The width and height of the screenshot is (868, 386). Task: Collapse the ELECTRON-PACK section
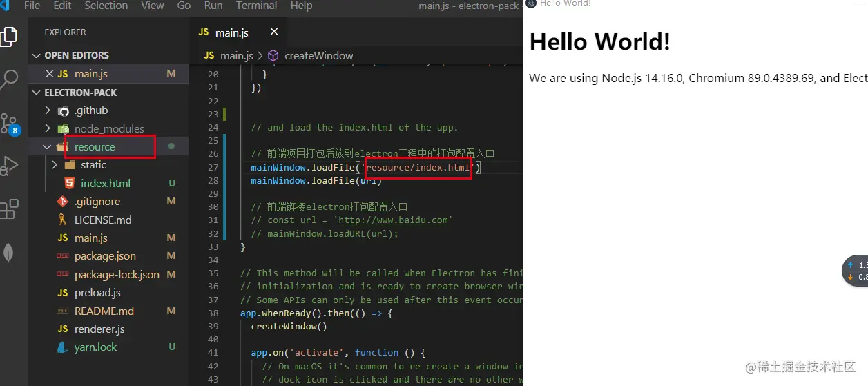point(37,93)
